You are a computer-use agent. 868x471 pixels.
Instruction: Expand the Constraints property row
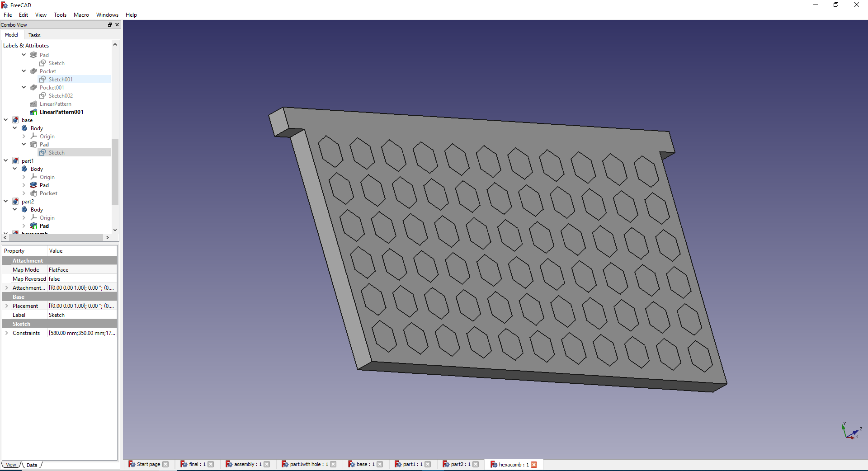pos(7,333)
